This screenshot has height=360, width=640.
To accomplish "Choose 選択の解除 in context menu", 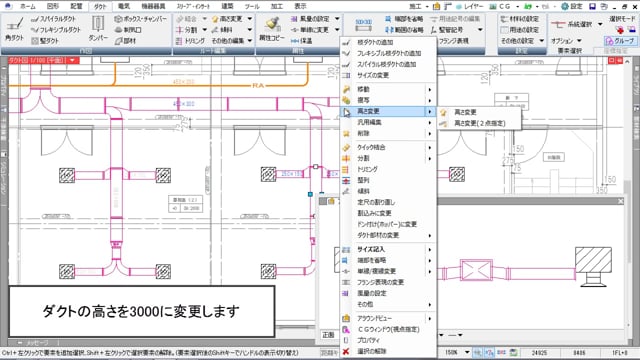I will tap(388, 351).
